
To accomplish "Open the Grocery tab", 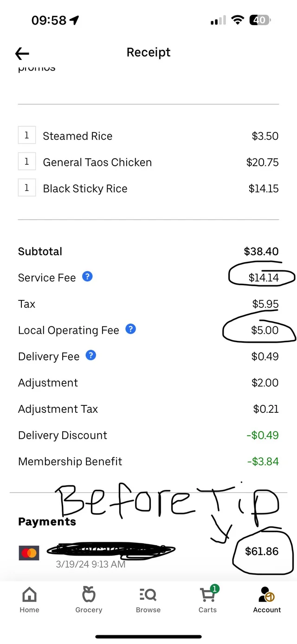I will [89, 600].
